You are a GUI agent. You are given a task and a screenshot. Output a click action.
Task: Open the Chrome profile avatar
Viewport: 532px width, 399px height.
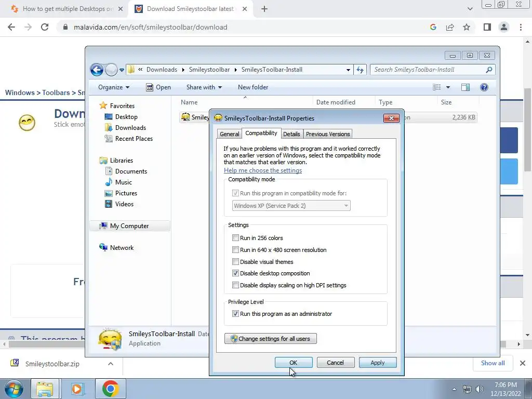tap(504, 27)
